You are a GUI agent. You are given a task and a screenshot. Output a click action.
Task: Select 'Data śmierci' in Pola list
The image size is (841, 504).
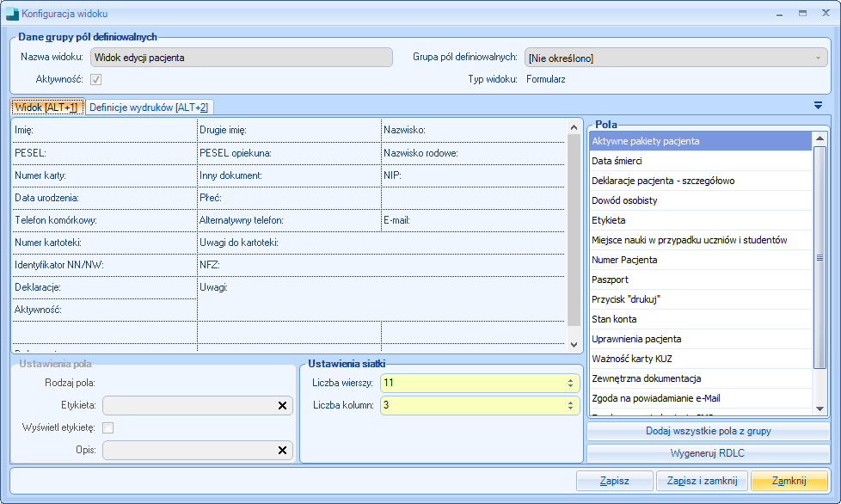(701, 161)
